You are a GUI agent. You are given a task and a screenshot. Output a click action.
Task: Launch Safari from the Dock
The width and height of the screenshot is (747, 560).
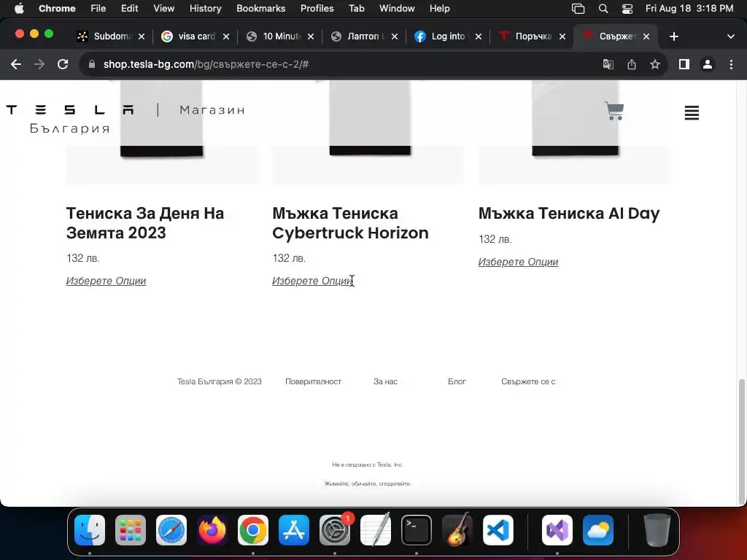tap(171, 530)
